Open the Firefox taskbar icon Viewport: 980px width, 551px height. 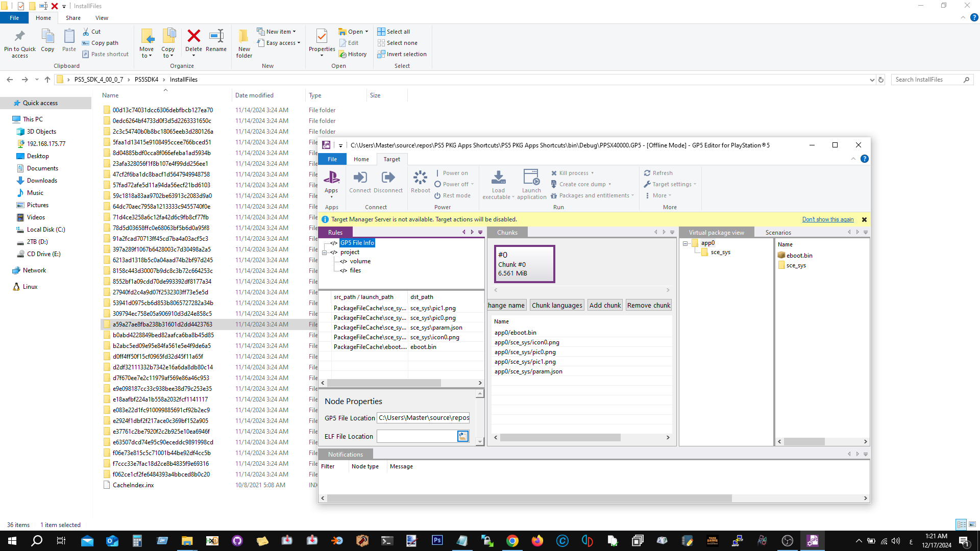click(x=537, y=541)
